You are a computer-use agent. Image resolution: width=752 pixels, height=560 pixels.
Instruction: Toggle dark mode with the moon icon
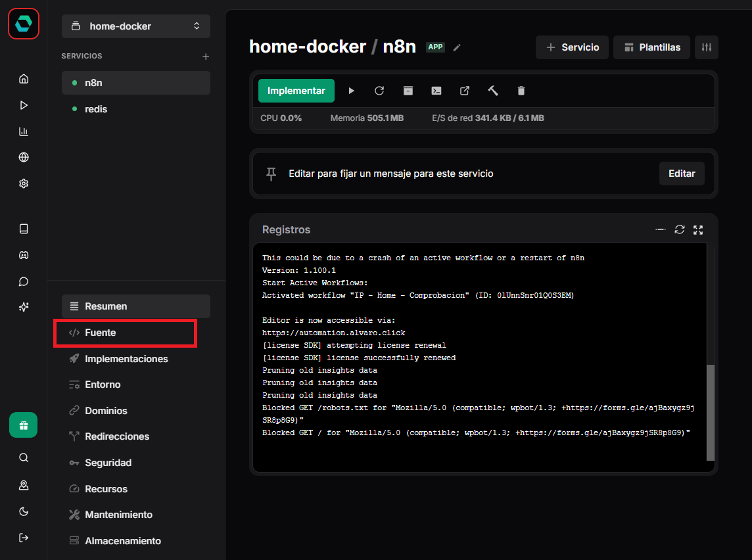[24, 511]
